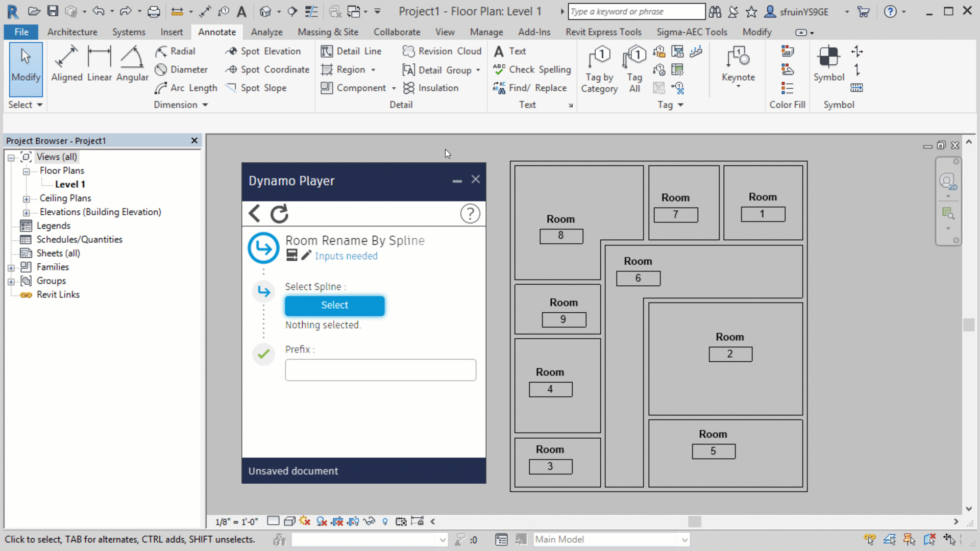Open the Systems ribbon tab
Image resolution: width=980 pixels, height=551 pixels.
pos(129,32)
